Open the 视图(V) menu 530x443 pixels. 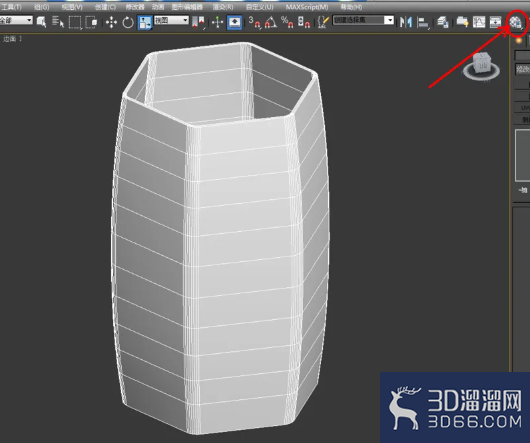[x=72, y=7]
